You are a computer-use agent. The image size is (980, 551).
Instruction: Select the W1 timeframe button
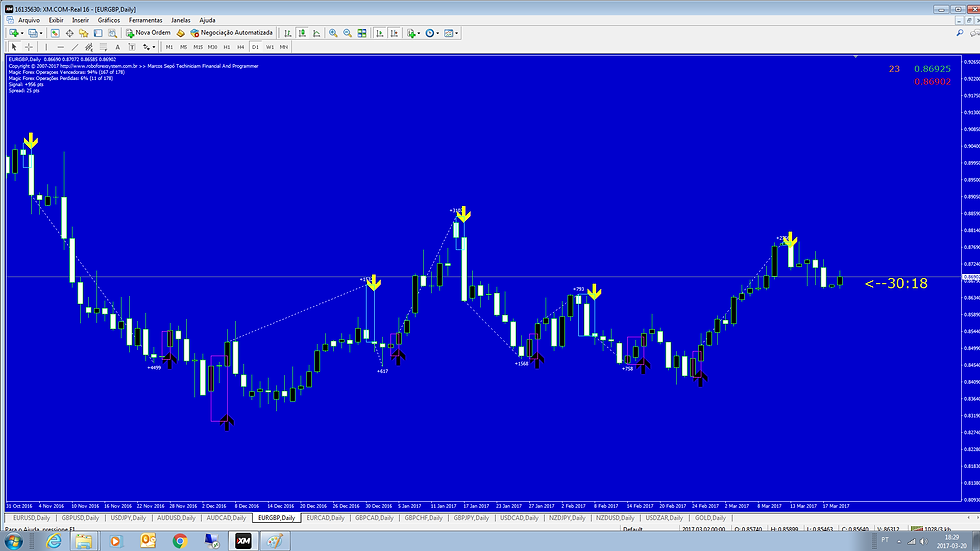pyautogui.click(x=269, y=47)
